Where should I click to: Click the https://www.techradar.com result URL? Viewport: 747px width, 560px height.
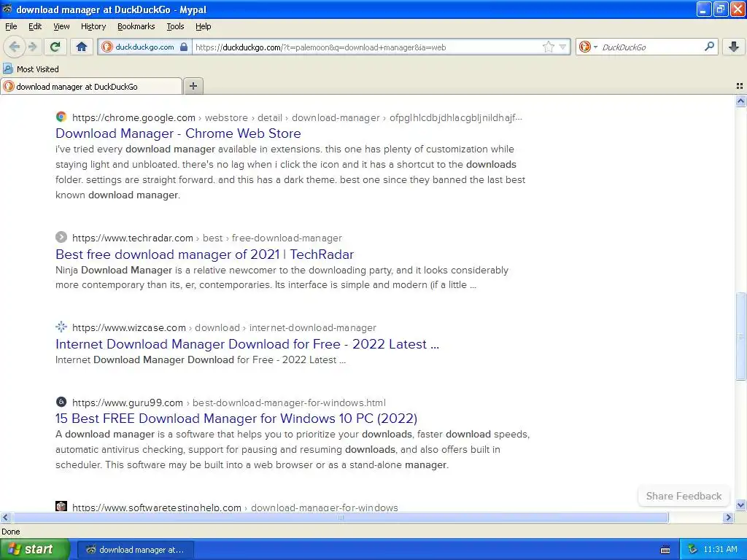133,238
